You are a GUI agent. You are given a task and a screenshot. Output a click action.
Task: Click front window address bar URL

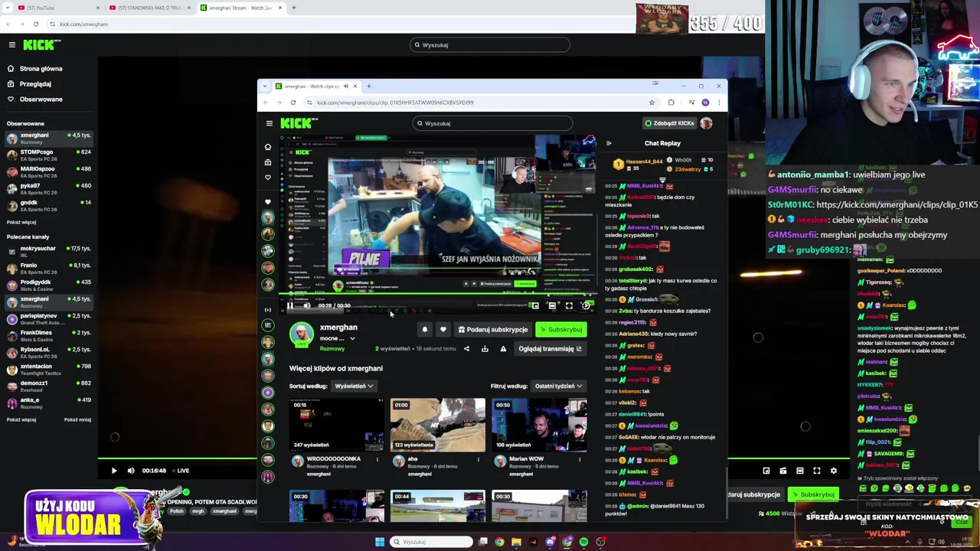(395, 103)
